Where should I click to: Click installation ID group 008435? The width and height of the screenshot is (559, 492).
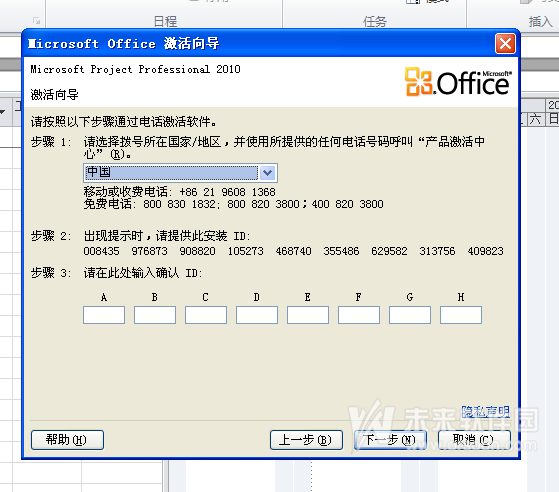102,251
